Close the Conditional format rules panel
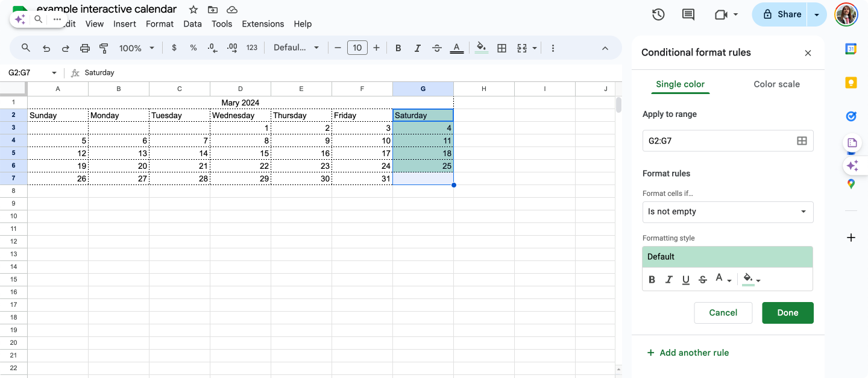This screenshot has height=378, width=868. [x=808, y=53]
